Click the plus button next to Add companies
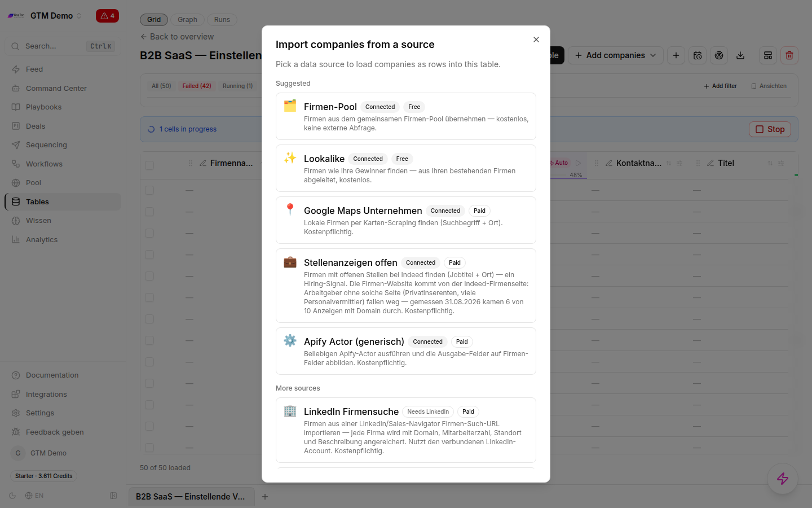This screenshot has height=508, width=812. [676, 55]
